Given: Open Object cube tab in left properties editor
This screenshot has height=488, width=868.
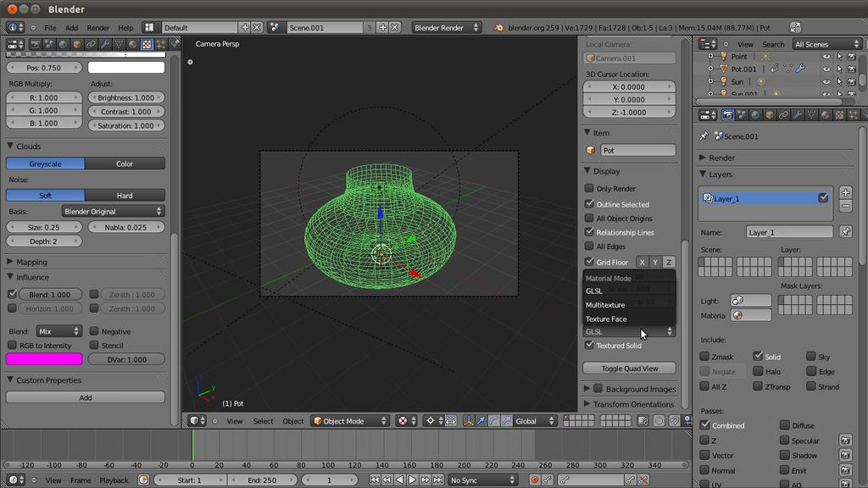Looking at the screenshot, I should pos(77,44).
